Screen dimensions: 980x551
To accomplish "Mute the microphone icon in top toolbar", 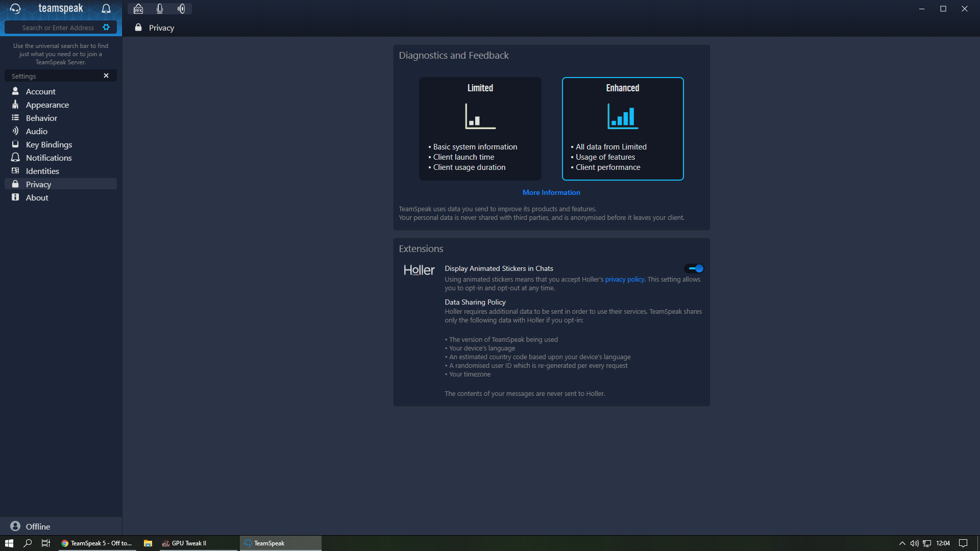I will coord(160,9).
